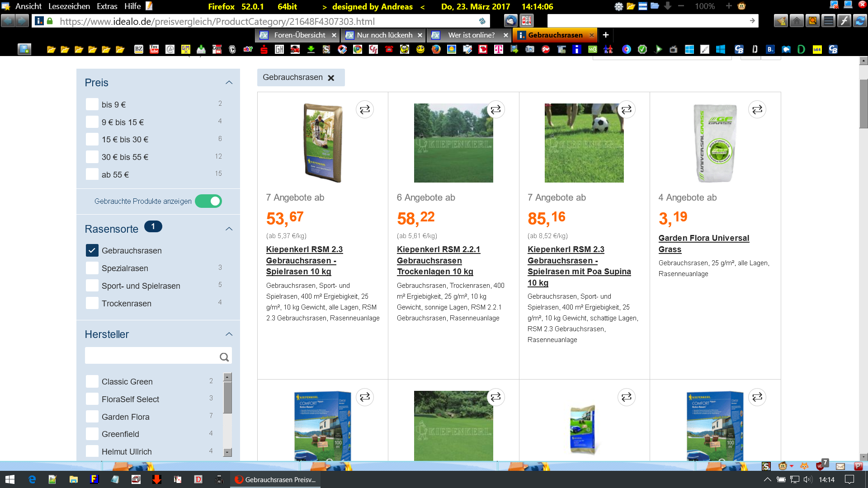
Task: Check the 'bis 9 €' price filter
Action: pyautogui.click(x=92, y=104)
